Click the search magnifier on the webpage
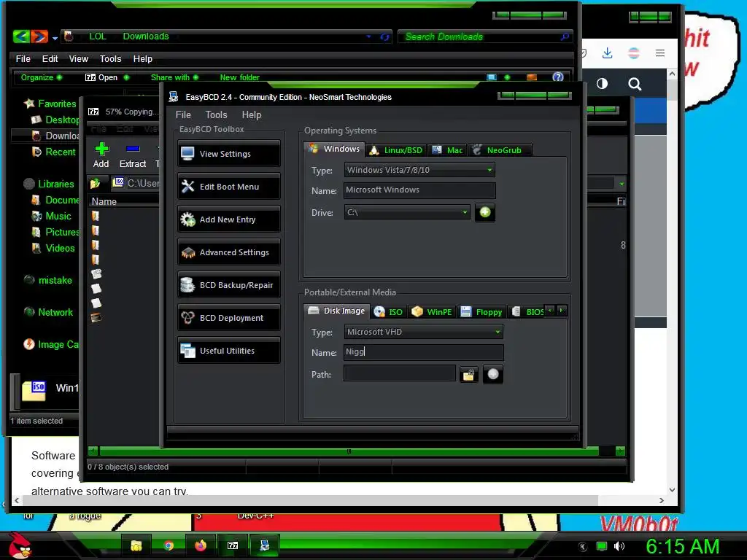Image resolution: width=747 pixels, height=560 pixels. [635, 85]
